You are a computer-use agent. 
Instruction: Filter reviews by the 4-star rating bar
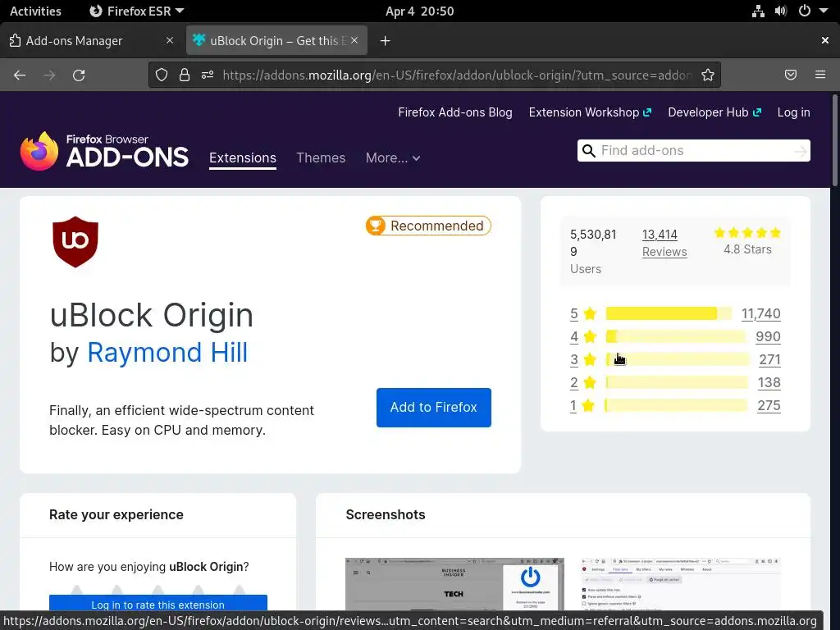[x=675, y=336]
